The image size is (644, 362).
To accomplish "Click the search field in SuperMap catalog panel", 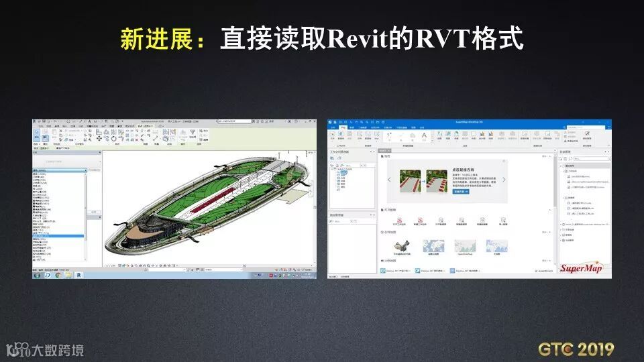I will coord(592,158).
